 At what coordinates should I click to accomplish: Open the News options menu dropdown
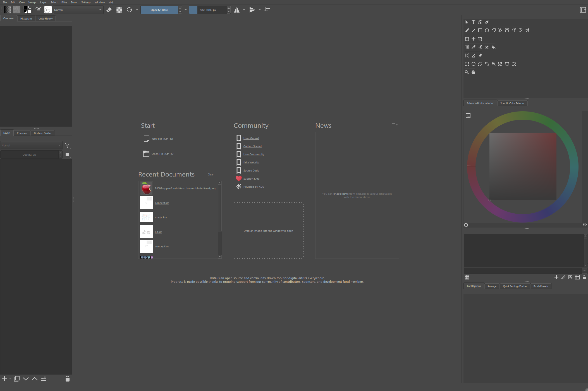pos(394,125)
